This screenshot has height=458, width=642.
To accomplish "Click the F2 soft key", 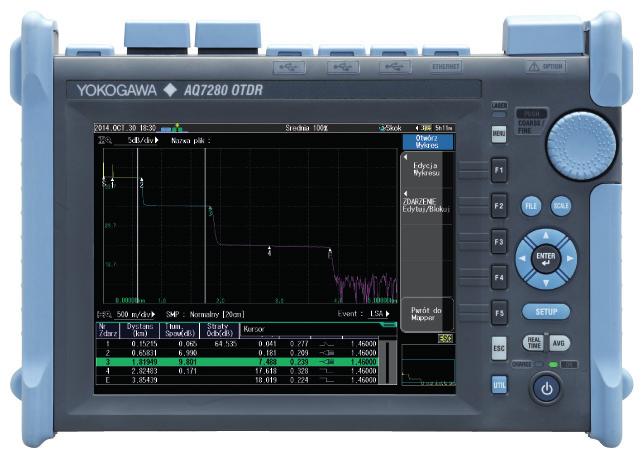I will 499,205.
